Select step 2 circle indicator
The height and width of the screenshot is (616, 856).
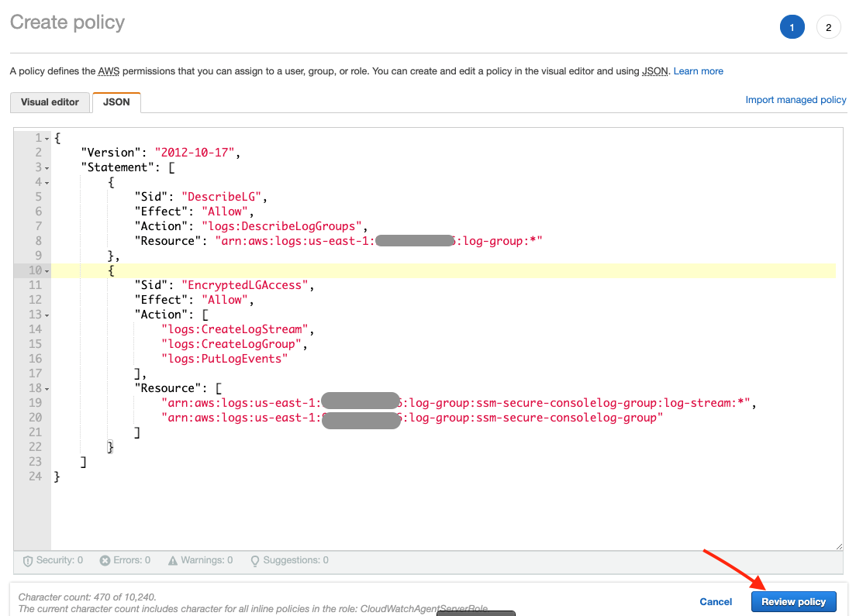pyautogui.click(x=828, y=26)
